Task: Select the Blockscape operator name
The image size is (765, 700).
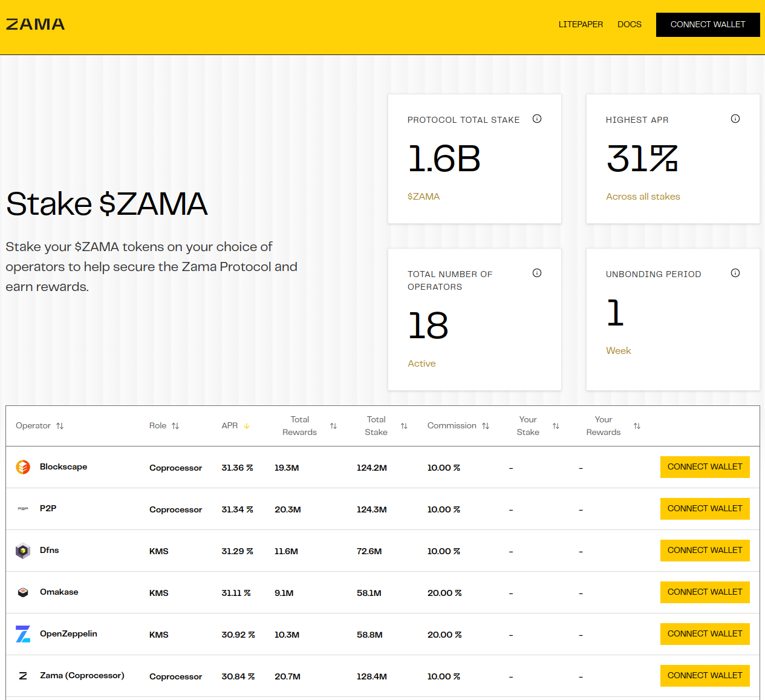Action: [x=63, y=466]
